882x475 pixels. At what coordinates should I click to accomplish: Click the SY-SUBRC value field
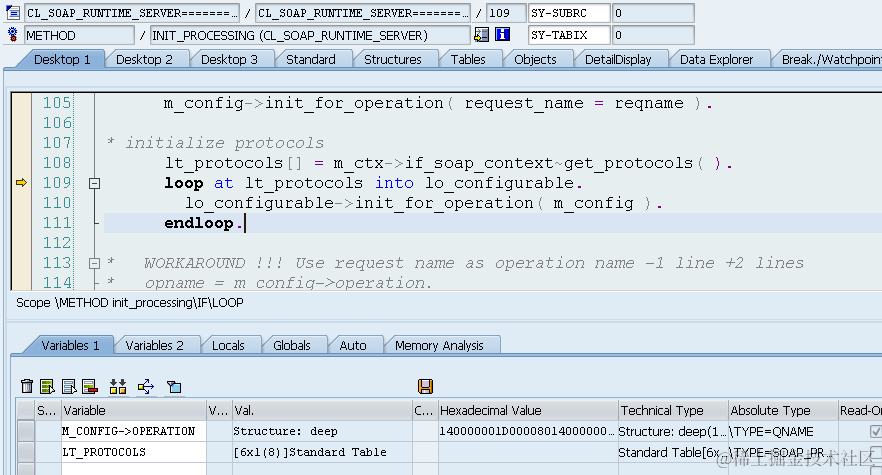click(x=652, y=13)
